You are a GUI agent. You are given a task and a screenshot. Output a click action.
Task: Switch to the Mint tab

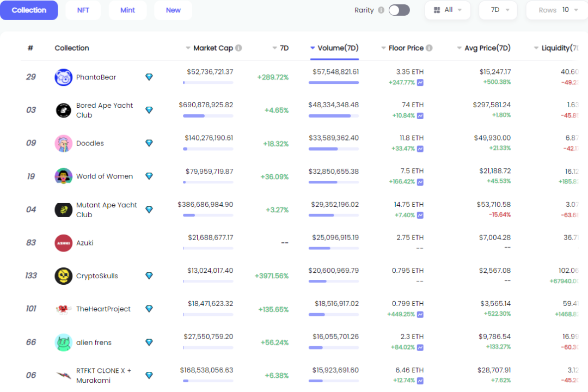click(x=127, y=10)
